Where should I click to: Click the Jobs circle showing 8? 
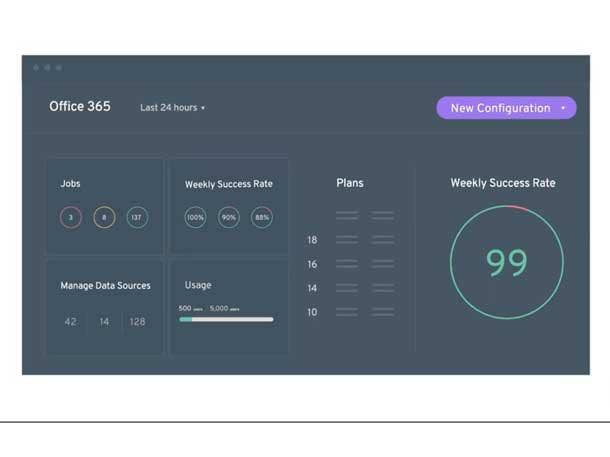click(104, 217)
